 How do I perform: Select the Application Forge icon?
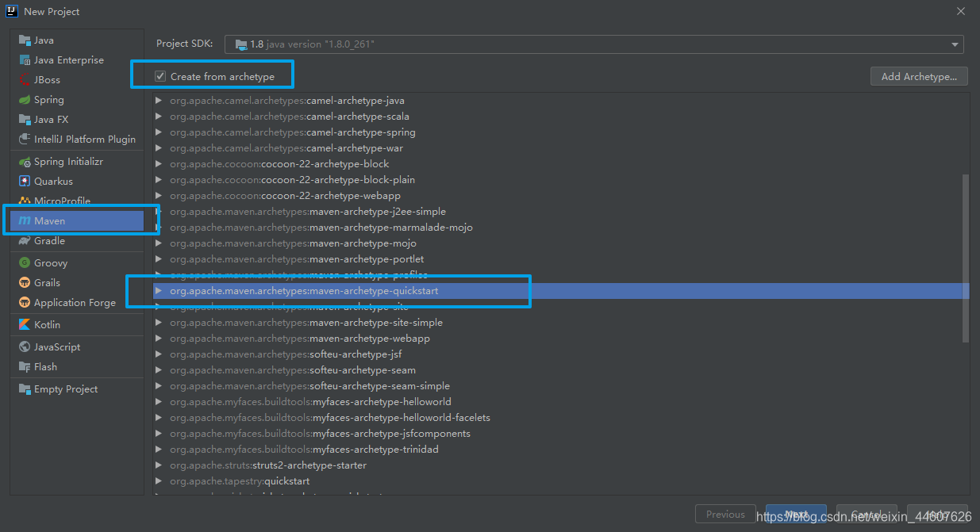[25, 303]
